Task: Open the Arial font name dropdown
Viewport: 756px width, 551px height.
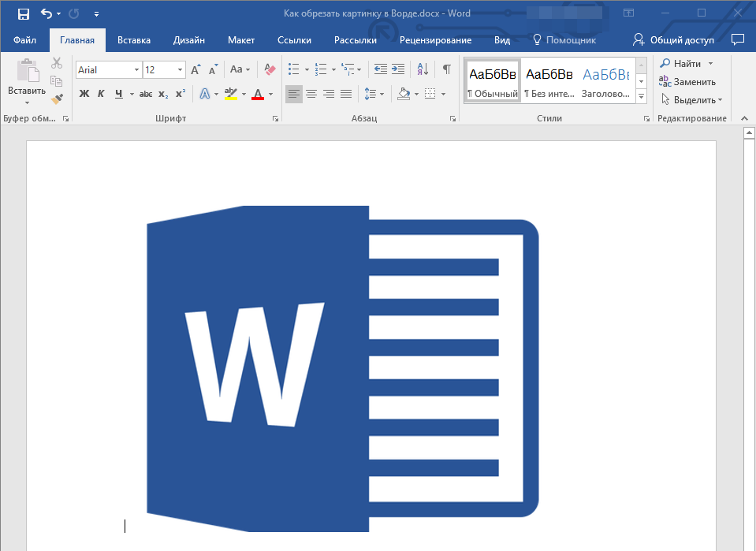Action: (x=136, y=70)
